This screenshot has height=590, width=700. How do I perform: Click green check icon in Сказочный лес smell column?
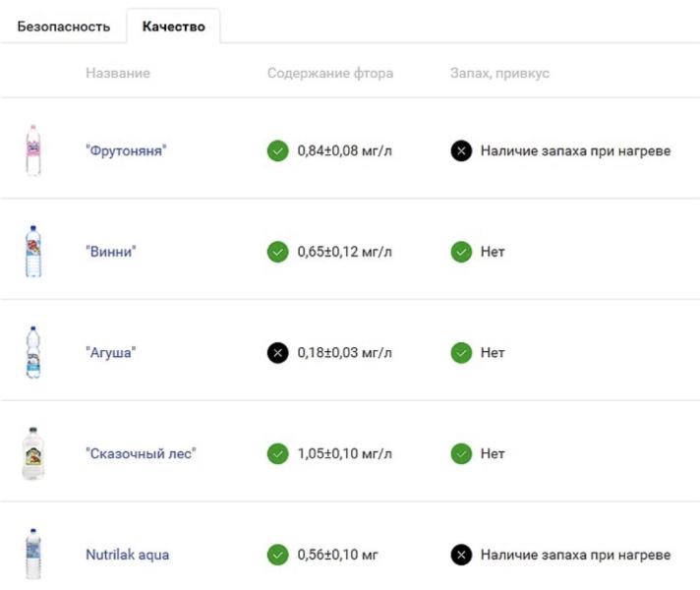click(461, 453)
